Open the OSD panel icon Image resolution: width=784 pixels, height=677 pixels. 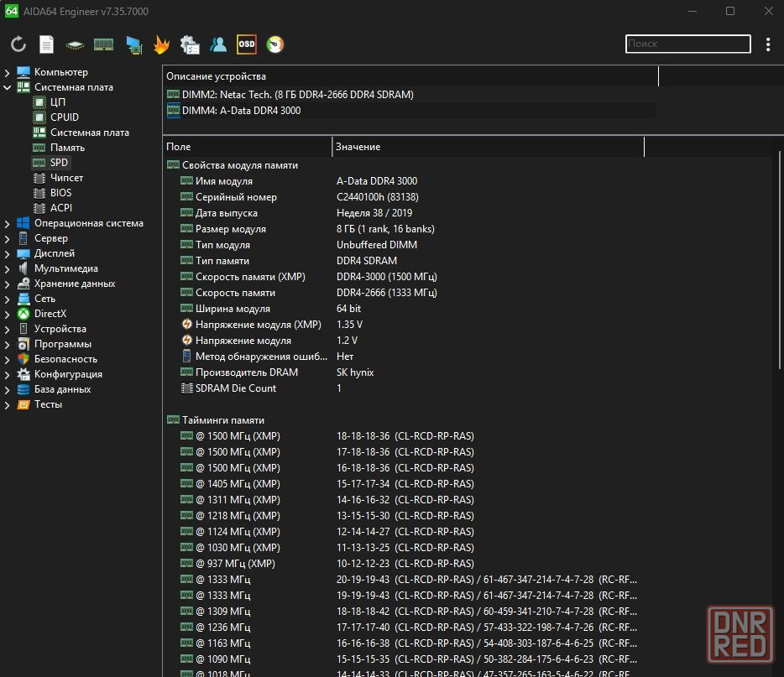click(x=246, y=44)
